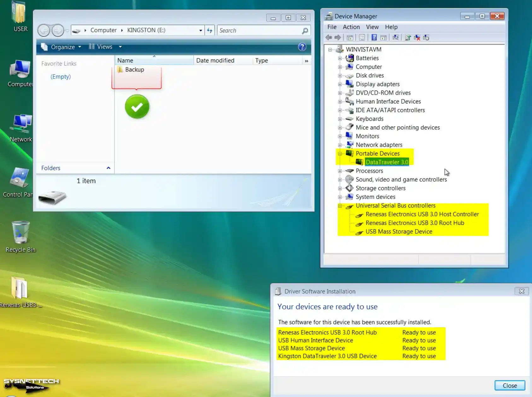
Task: Select Keyboards category in Device Manager
Action: pos(369,119)
